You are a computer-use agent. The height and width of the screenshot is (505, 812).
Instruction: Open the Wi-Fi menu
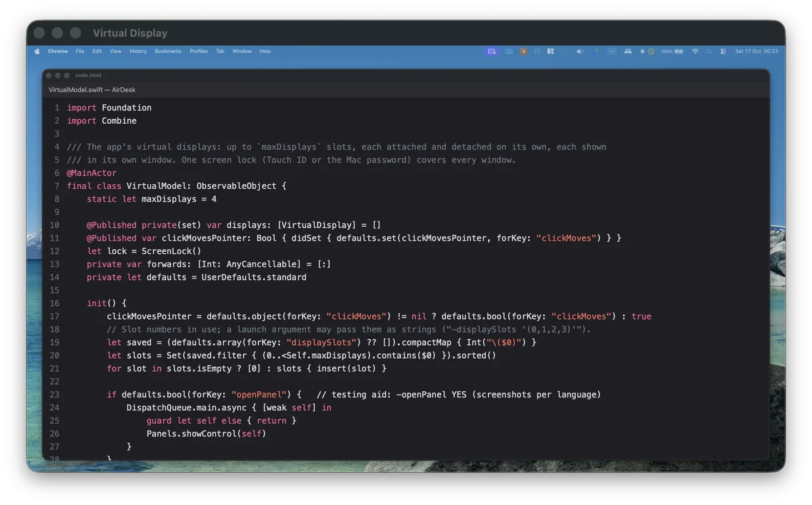coord(695,51)
